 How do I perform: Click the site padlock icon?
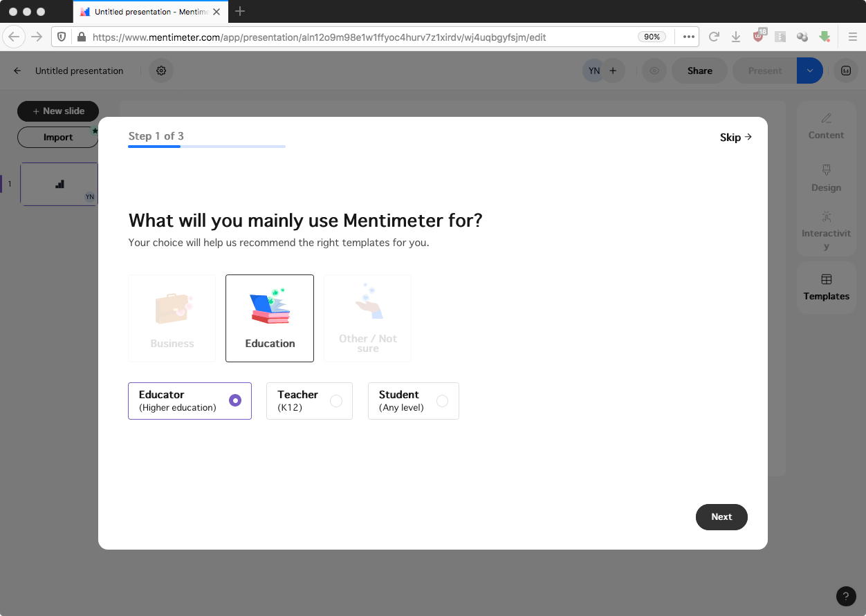pos(82,37)
